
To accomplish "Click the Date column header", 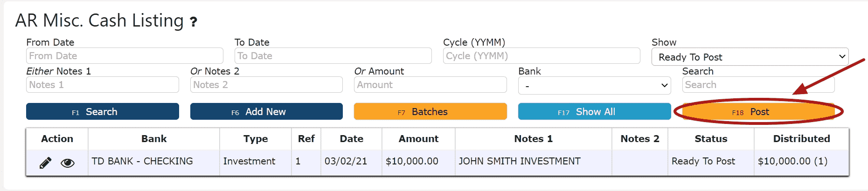I will pyautogui.click(x=351, y=139).
